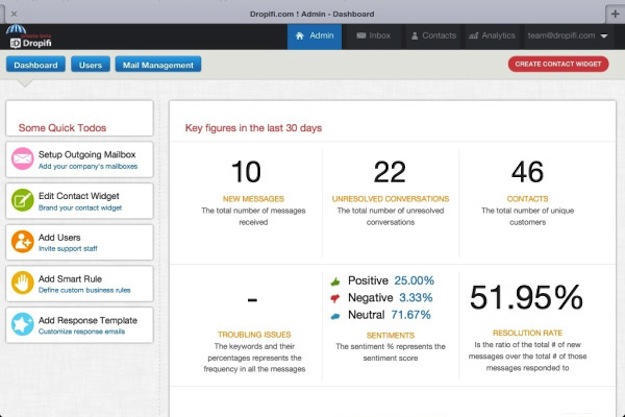
Task: Click the person icon beside Contacts
Action: tap(415, 36)
